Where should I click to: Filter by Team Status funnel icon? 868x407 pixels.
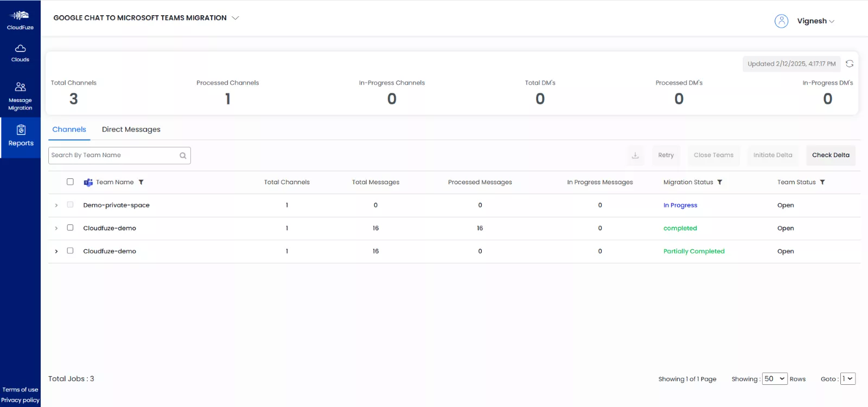click(822, 182)
